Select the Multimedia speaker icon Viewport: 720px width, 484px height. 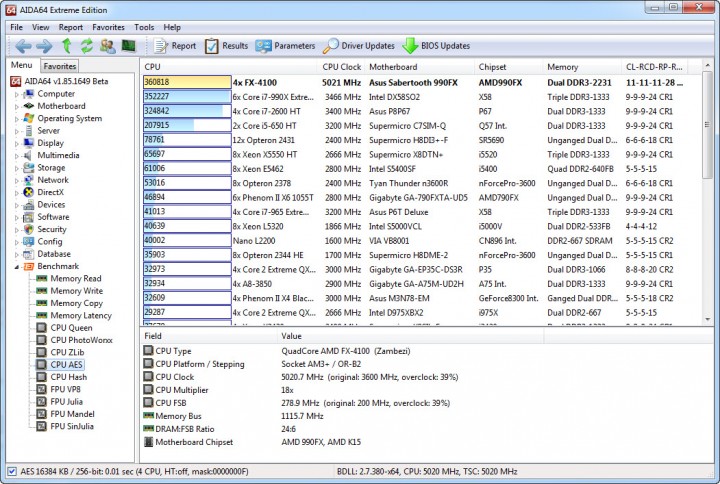click(28, 155)
